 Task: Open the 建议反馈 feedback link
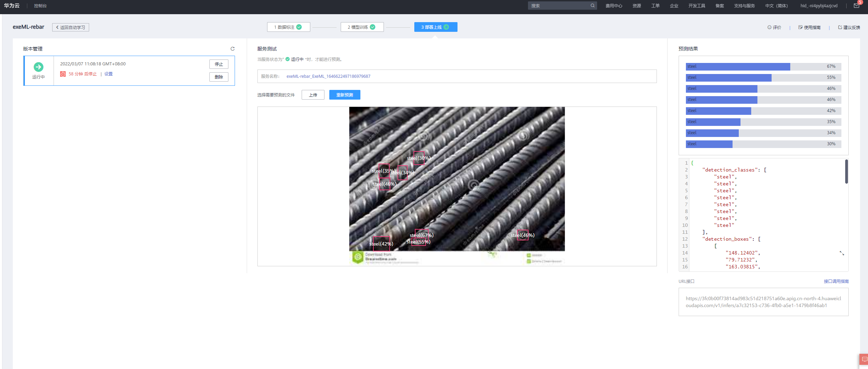pyautogui.click(x=849, y=27)
